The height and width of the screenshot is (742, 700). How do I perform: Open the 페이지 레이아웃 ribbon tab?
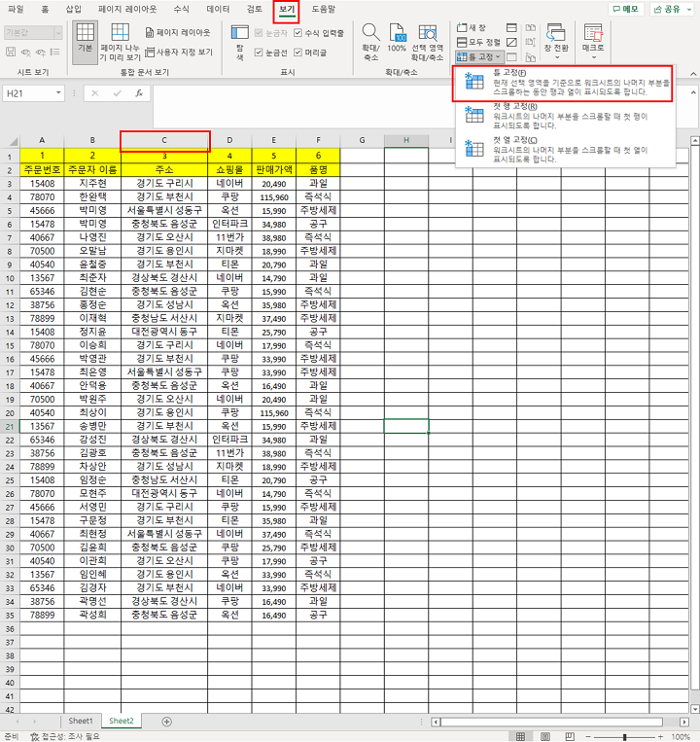pyautogui.click(x=127, y=9)
